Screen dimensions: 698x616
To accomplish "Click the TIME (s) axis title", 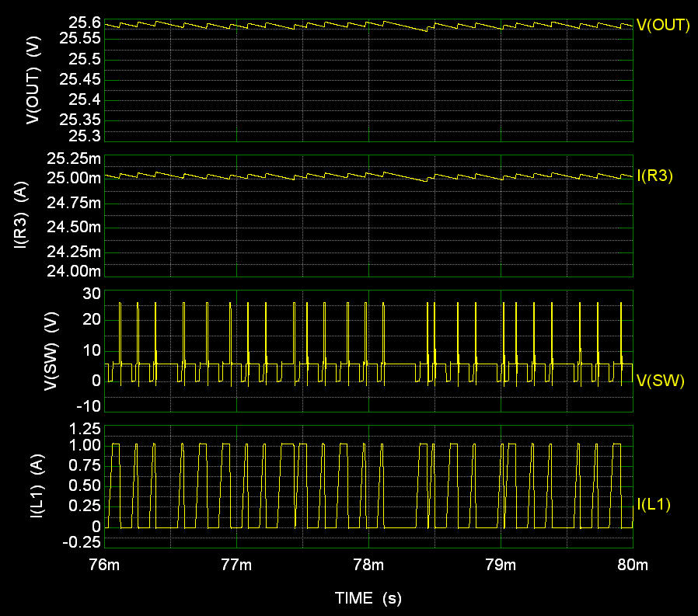I will tap(368, 598).
